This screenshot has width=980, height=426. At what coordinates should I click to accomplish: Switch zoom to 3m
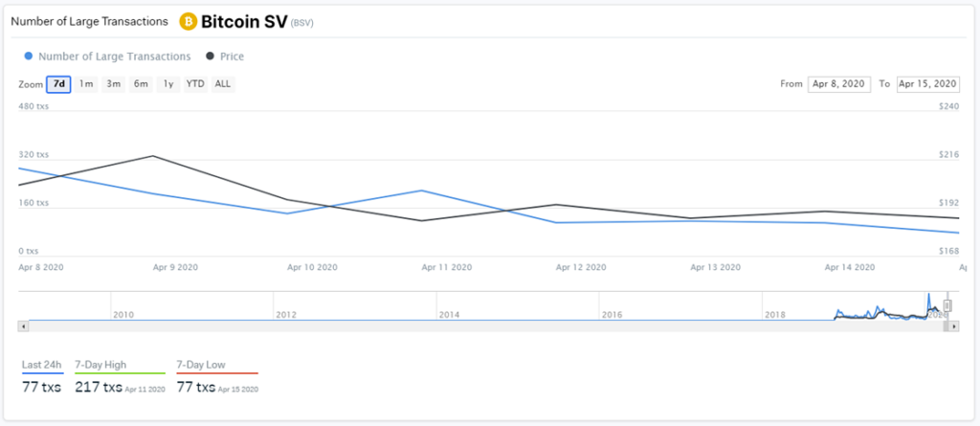coord(113,84)
